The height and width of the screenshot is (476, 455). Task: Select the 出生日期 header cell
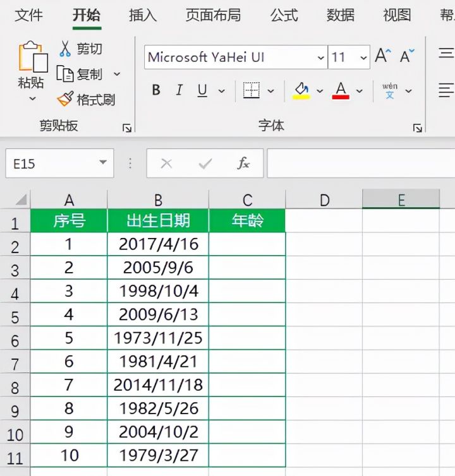tap(158, 221)
